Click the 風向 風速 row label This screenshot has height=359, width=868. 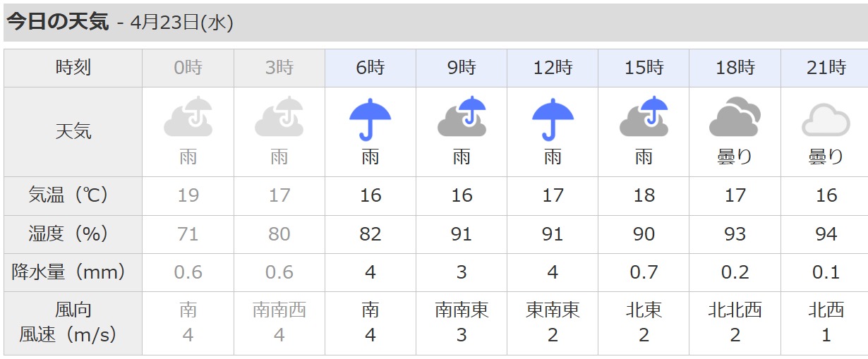click(73, 322)
